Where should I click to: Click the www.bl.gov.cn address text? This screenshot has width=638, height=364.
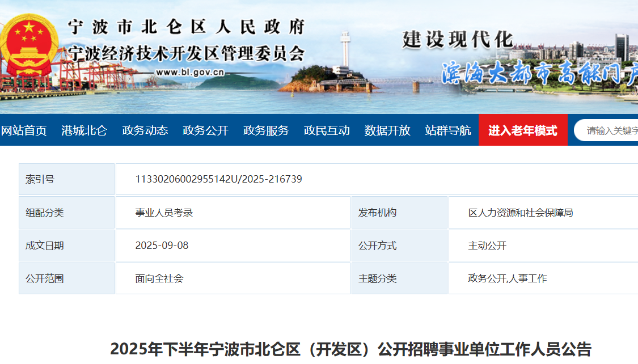click(190, 72)
